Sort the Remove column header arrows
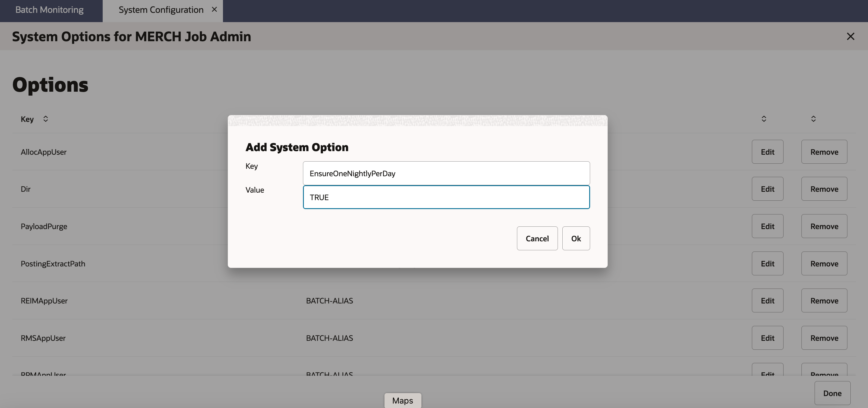Image resolution: width=868 pixels, height=408 pixels. point(813,119)
